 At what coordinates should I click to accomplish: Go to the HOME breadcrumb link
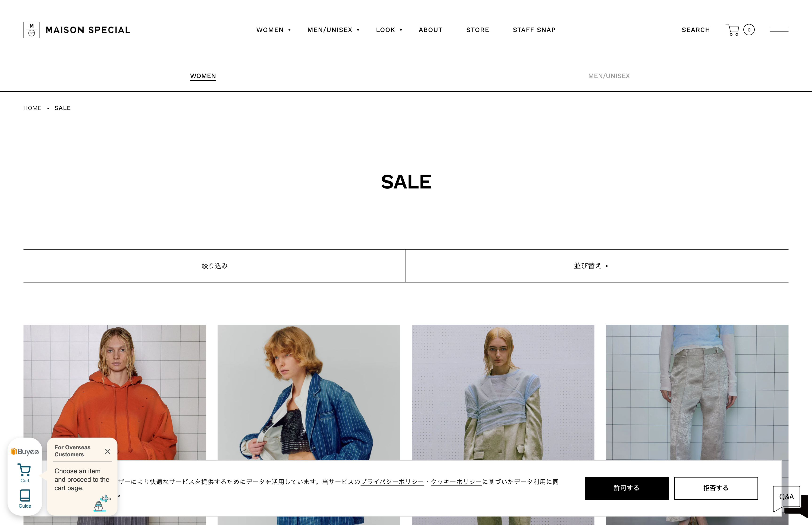click(32, 108)
